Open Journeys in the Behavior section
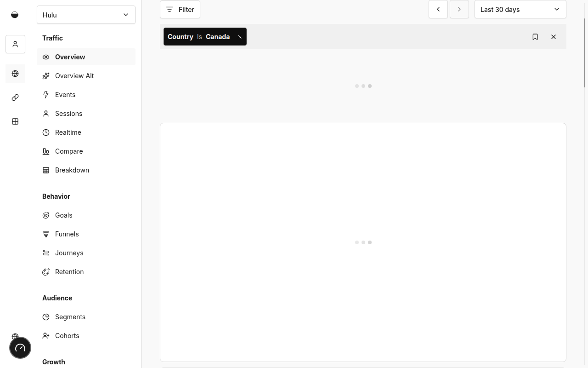588x368 pixels. tap(69, 253)
